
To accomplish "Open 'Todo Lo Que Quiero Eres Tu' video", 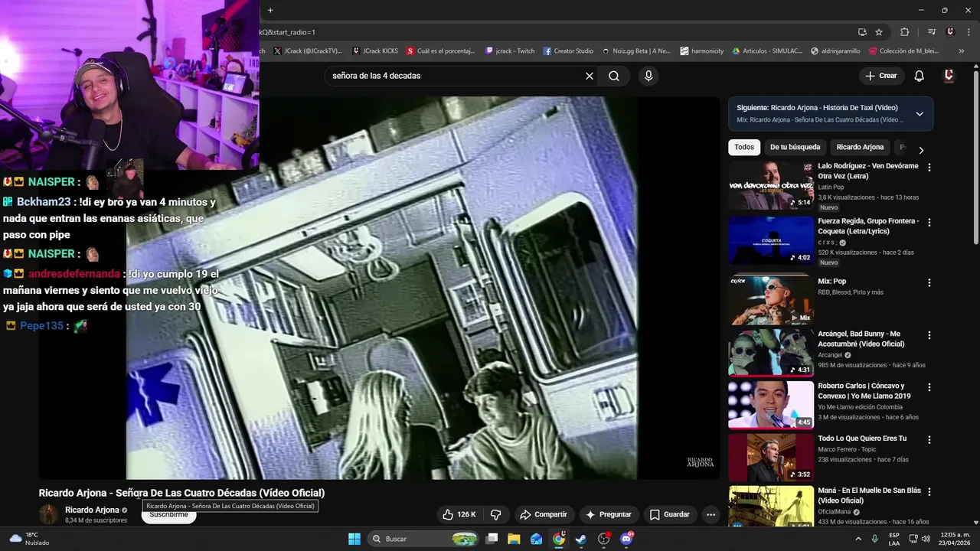I will (862, 439).
